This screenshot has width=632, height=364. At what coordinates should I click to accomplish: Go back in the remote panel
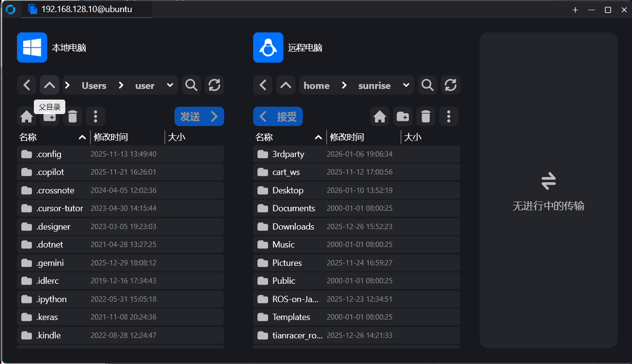pos(263,86)
